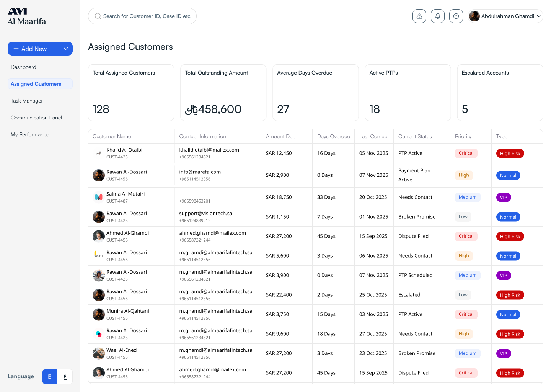This screenshot has width=551, height=392.
Task: Click Days Overdue column header
Action: click(x=333, y=136)
